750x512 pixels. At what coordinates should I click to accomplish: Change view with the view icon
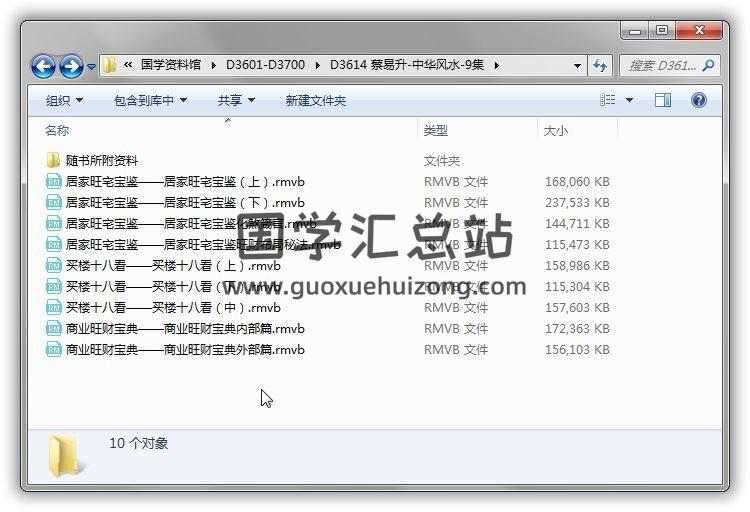pos(607,100)
